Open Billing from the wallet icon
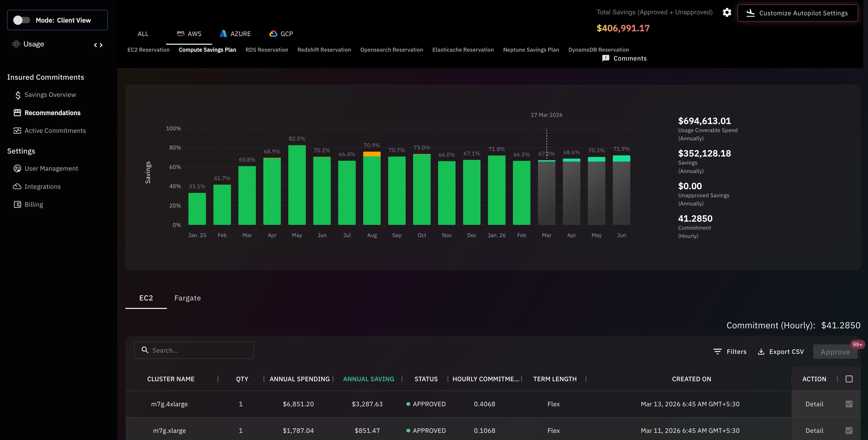Screen dimensions: 868x440 click(x=17, y=204)
